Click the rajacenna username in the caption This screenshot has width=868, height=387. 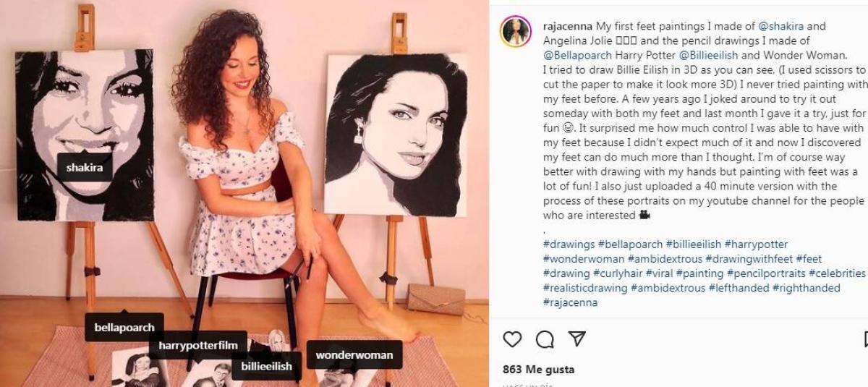[567, 26]
